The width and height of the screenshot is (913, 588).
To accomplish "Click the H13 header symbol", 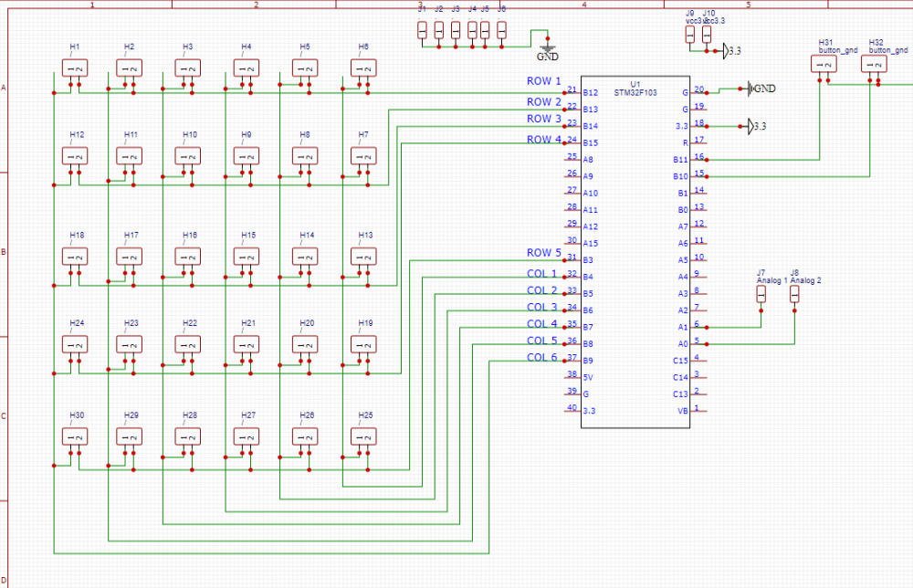I will click(363, 257).
